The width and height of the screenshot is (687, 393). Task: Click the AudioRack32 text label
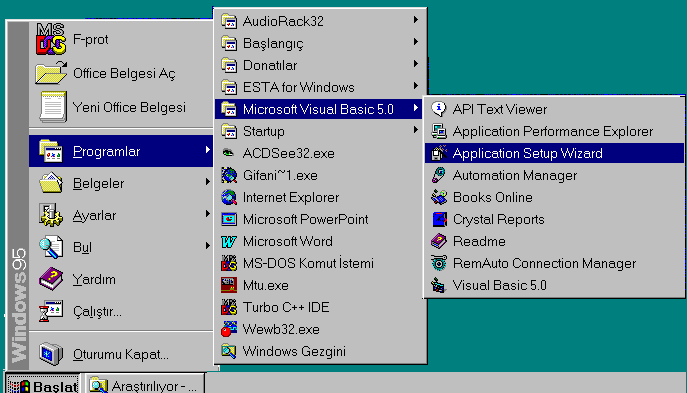click(x=283, y=21)
